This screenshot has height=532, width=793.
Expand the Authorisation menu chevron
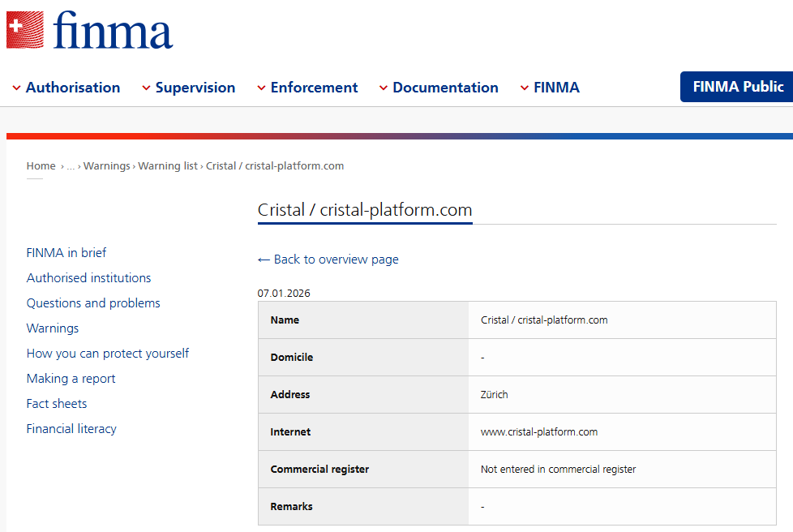click(x=16, y=88)
